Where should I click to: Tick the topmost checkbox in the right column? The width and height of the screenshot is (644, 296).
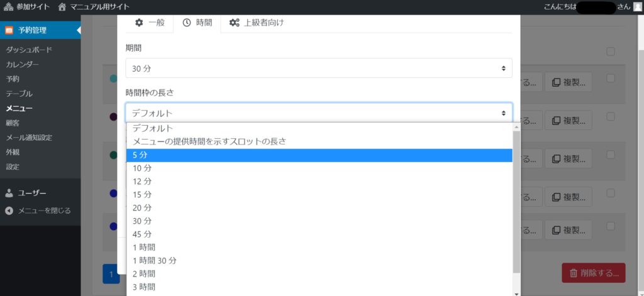pyautogui.click(x=611, y=52)
